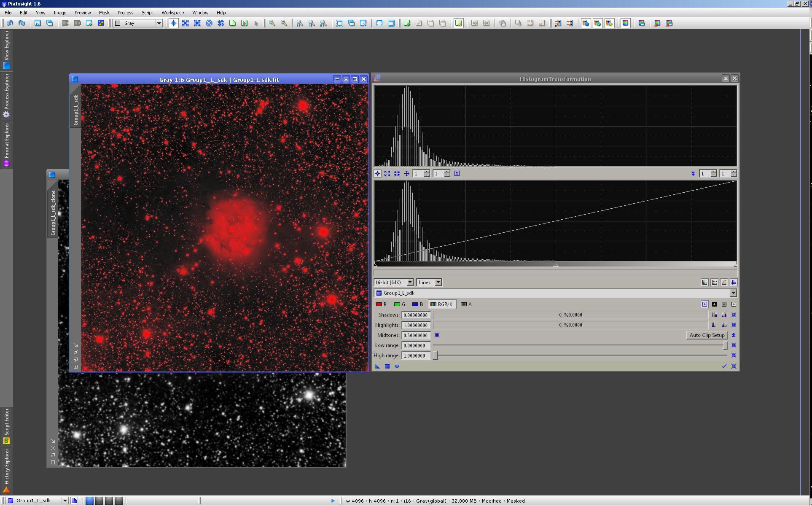Click the blue triangle new-instance icon
Viewport: 812px width, 506px height.
coord(377,366)
